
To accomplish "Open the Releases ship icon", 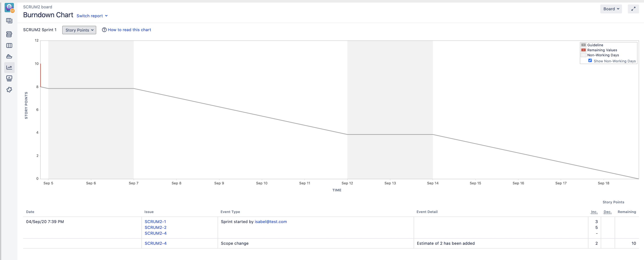I will (x=9, y=57).
